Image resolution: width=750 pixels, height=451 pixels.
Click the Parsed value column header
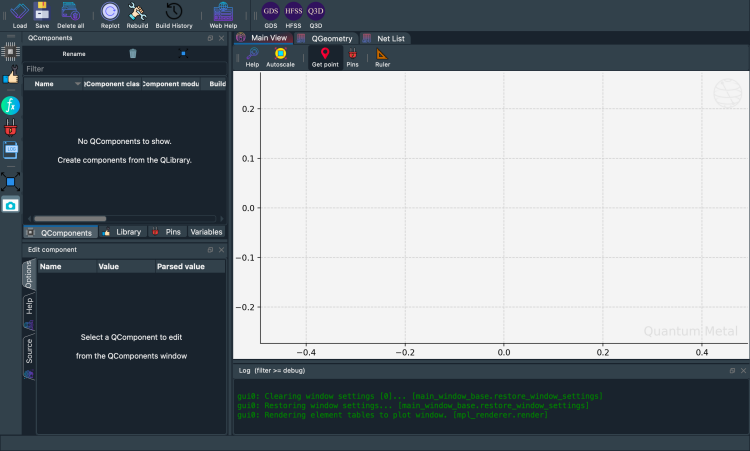(190, 266)
